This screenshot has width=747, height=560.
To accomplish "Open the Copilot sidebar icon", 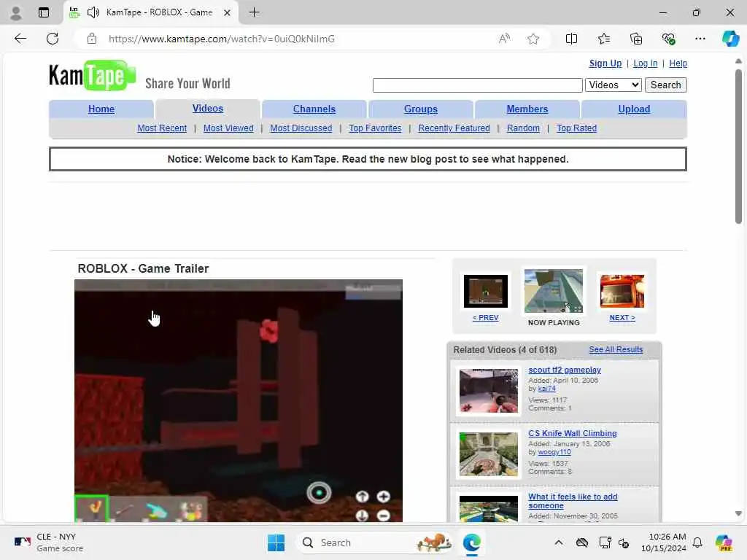I will tap(730, 39).
